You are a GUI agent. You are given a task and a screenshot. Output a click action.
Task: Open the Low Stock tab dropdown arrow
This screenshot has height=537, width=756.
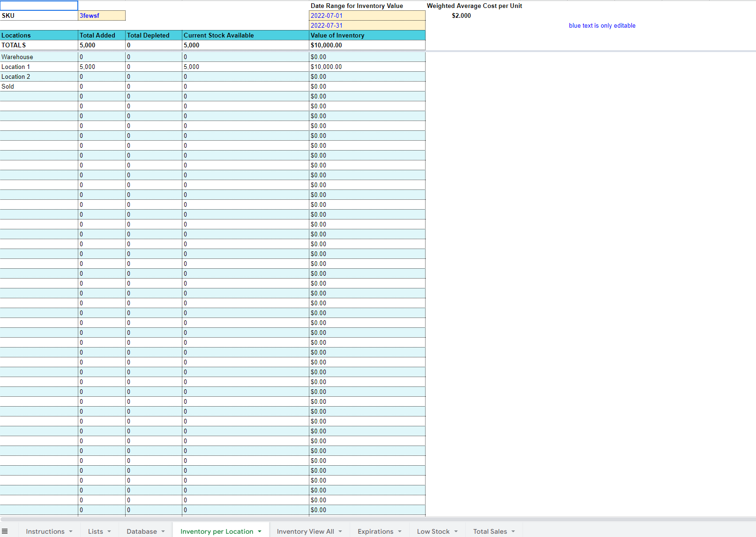click(x=456, y=531)
